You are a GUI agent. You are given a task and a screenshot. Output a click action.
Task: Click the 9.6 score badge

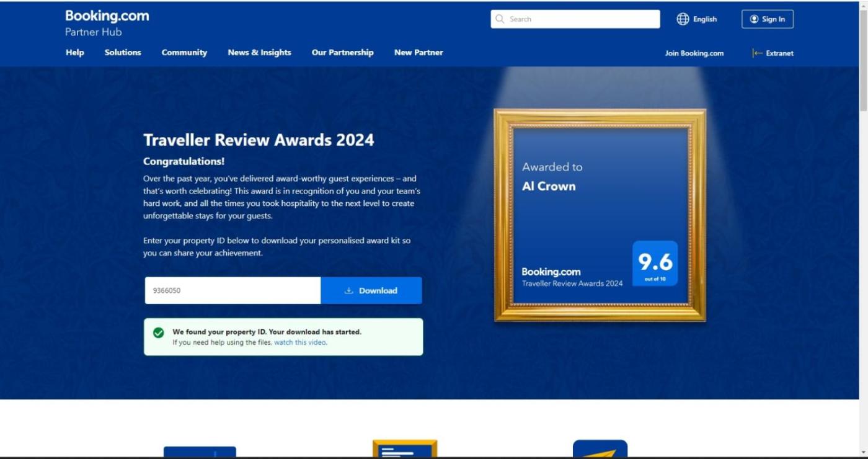[x=655, y=264]
